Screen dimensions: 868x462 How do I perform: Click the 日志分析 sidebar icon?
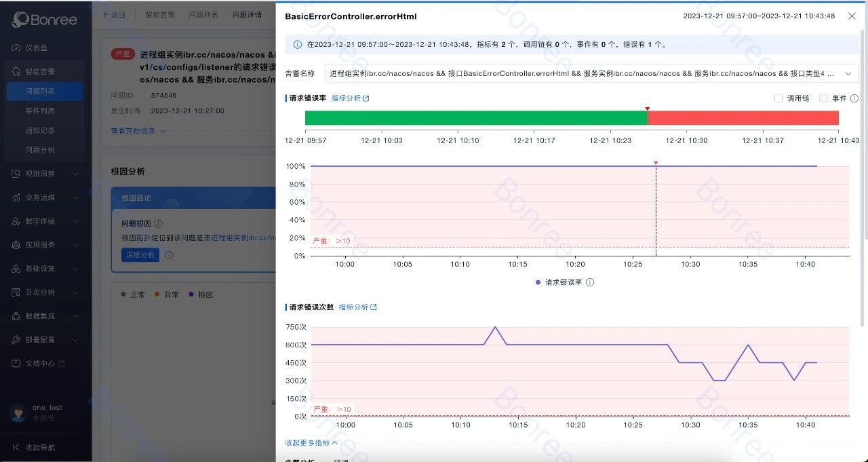(16, 292)
